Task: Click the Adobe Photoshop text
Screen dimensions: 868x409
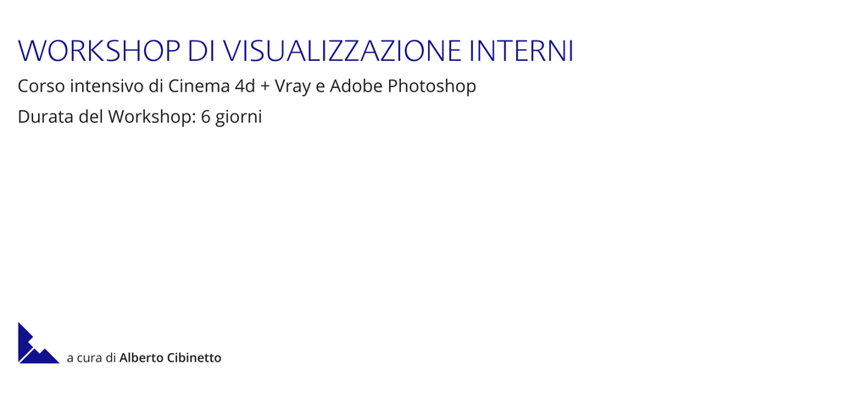Action: point(403,86)
